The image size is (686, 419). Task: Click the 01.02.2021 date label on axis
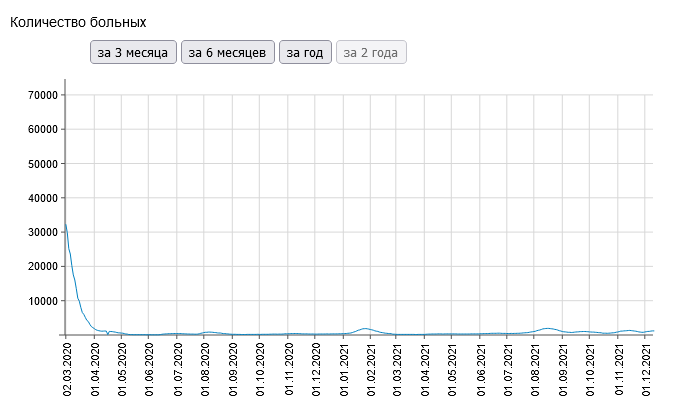371,370
